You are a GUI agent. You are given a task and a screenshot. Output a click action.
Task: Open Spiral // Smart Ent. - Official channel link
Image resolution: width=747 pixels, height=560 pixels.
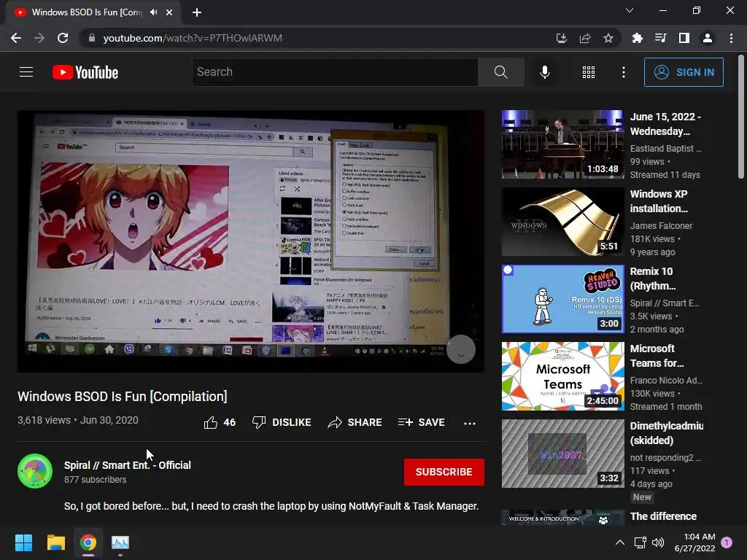click(x=127, y=465)
